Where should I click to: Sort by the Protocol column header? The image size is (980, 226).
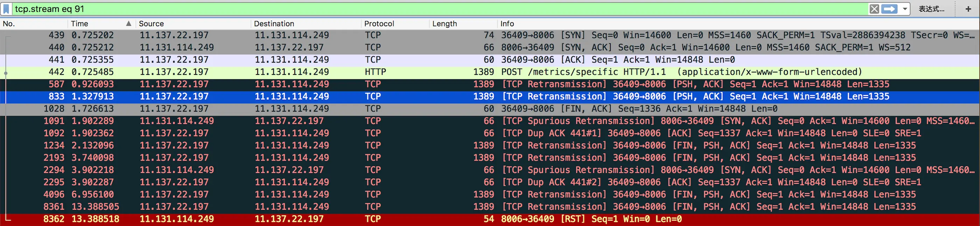[x=395, y=23]
